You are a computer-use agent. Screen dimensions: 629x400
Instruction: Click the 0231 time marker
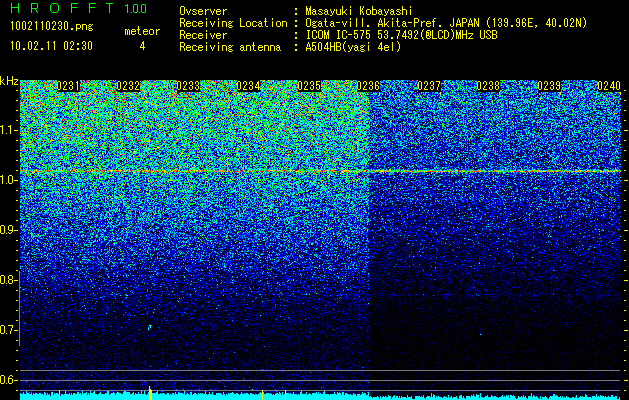tap(68, 86)
